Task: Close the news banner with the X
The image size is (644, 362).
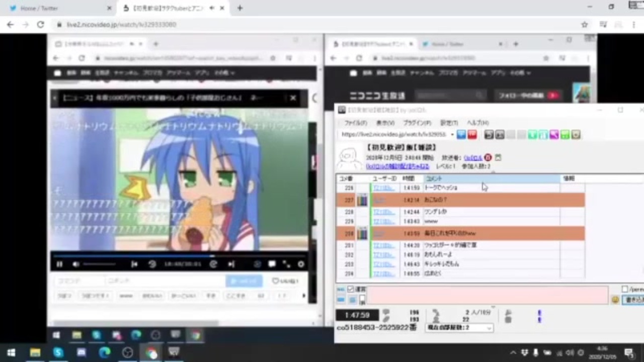Action: [293, 98]
